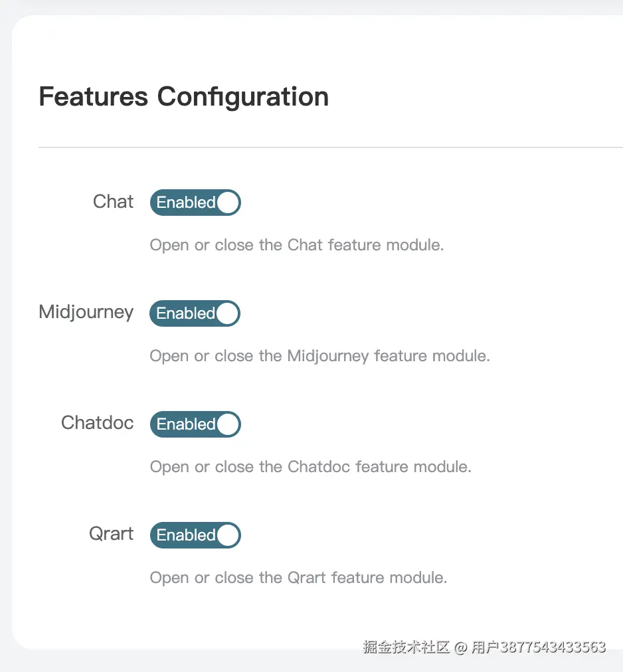Click the "Chatdoc" field label
The height and width of the screenshot is (672, 623).
[98, 423]
